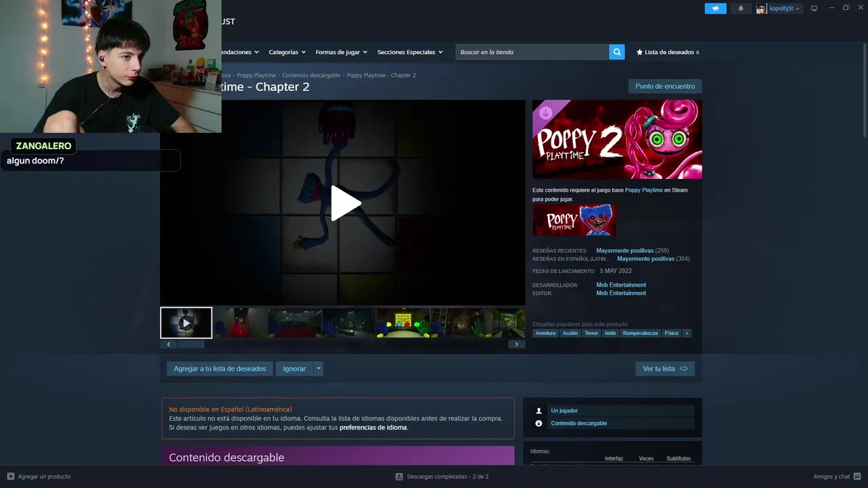
Task: Select the Terror tag
Action: (x=591, y=333)
